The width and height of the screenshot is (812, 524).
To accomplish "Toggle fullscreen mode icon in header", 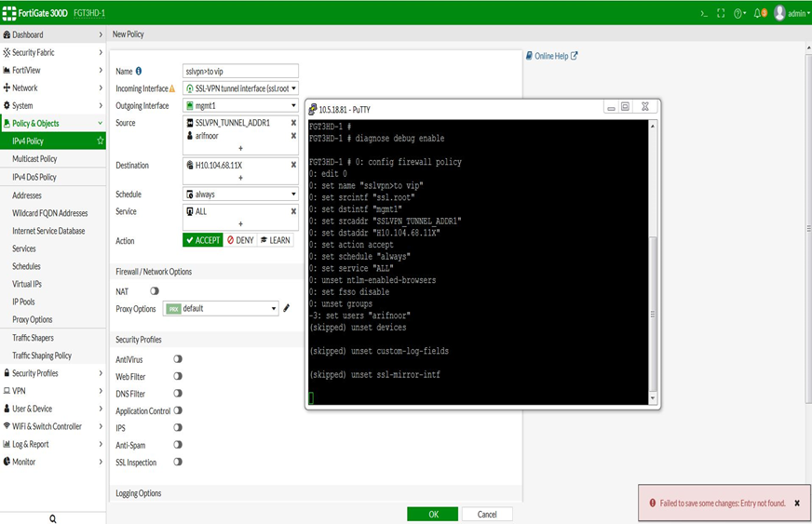I will (721, 13).
